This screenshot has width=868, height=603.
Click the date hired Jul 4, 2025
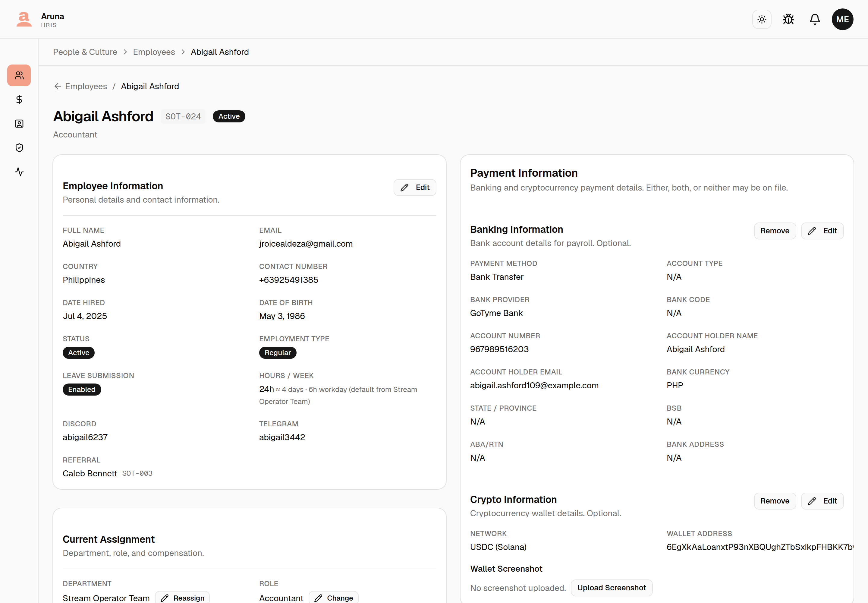tap(85, 316)
